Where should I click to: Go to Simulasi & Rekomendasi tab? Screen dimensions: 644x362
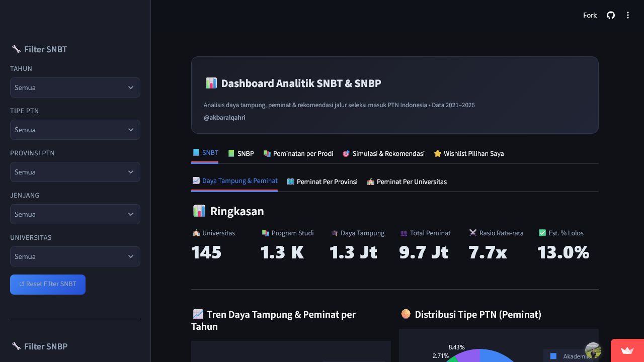pos(383,153)
